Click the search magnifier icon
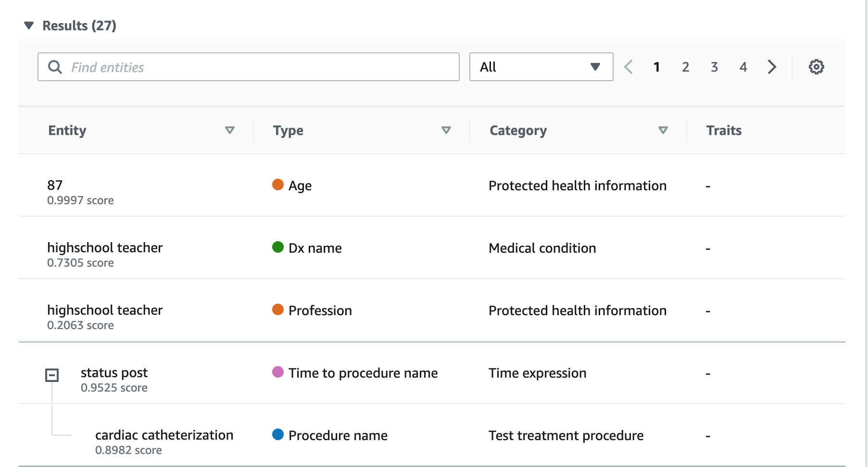 click(55, 67)
